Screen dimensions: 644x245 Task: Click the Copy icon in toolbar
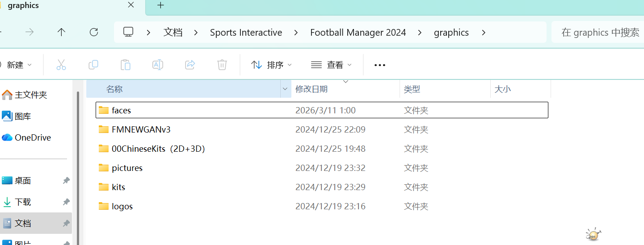(x=93, y=65)
